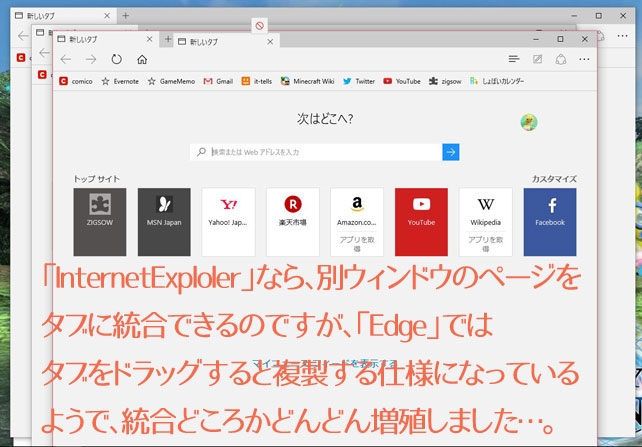
Task: Open the ellipsis menu of the rearmost window
Action: 622,36
